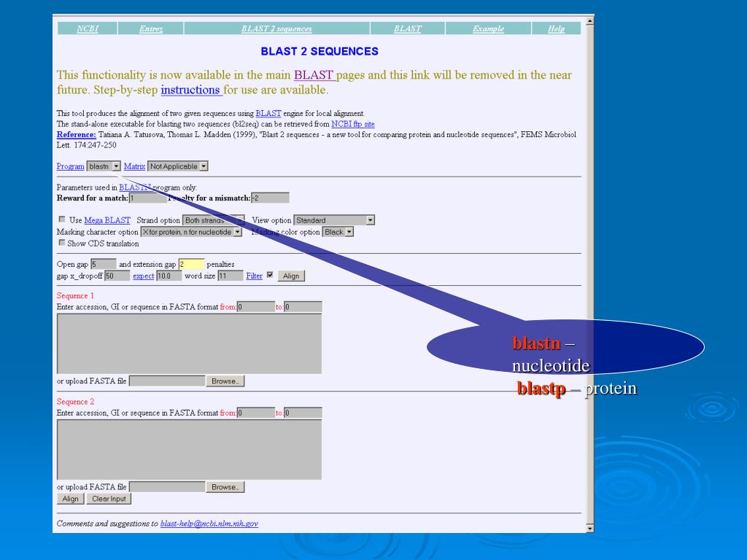
Task: Click the Open gap penalty field
Action: click(104, 264)
